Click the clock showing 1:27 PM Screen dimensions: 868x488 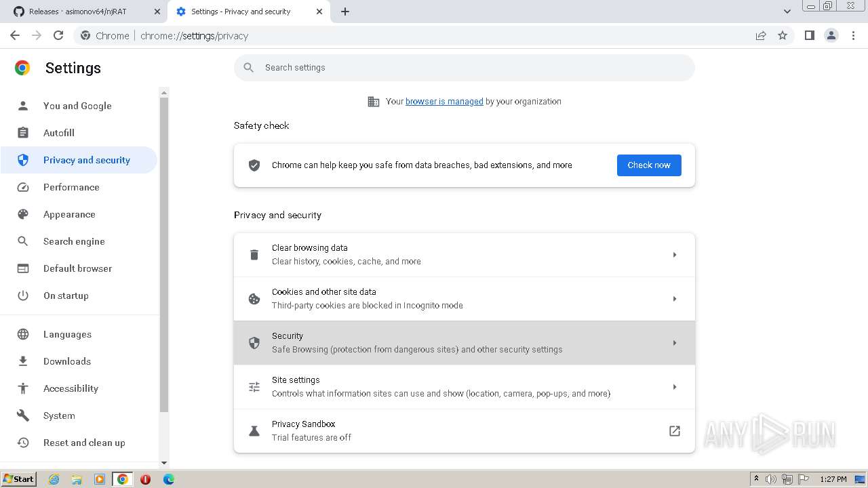tap(833, 479)
